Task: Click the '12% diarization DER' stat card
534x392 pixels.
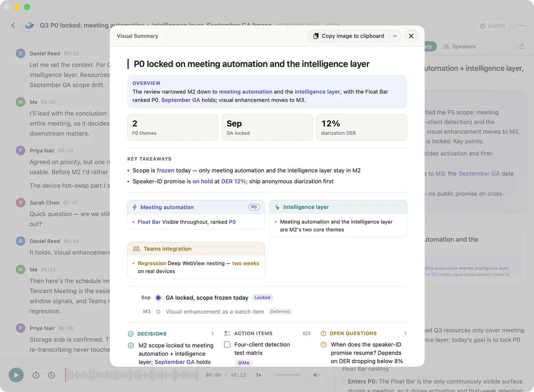Action: [x=361, y=127]
